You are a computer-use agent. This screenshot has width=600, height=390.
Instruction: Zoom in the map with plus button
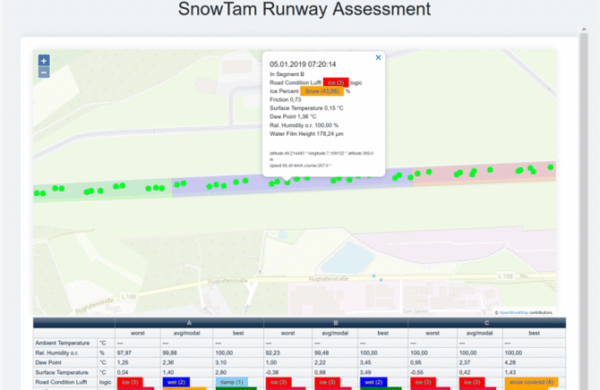pos(44,60)
